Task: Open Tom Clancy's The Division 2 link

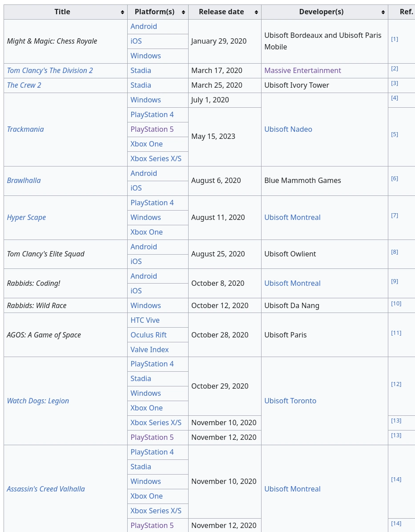Action: point(50,71)
